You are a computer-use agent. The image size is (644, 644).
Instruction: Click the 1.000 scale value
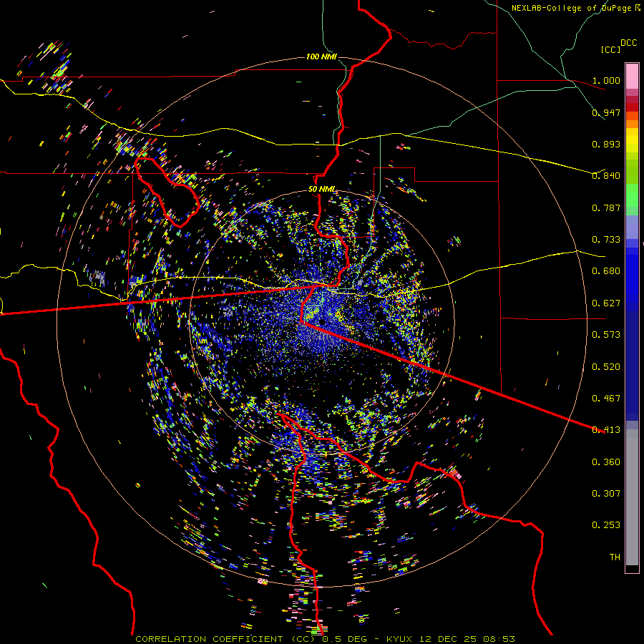[606, 80]
